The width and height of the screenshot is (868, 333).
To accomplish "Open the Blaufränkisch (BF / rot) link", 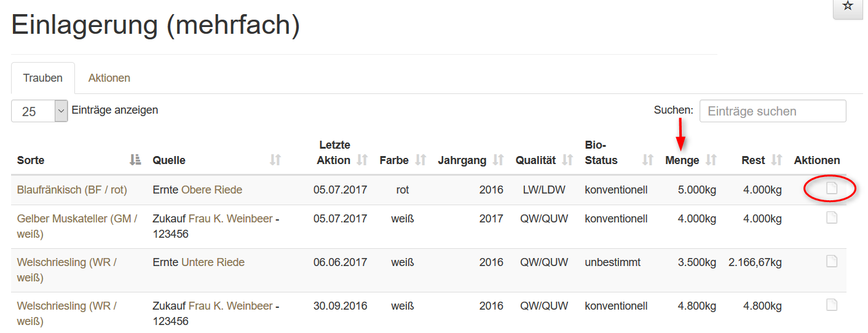I will [x=72, y=190].
